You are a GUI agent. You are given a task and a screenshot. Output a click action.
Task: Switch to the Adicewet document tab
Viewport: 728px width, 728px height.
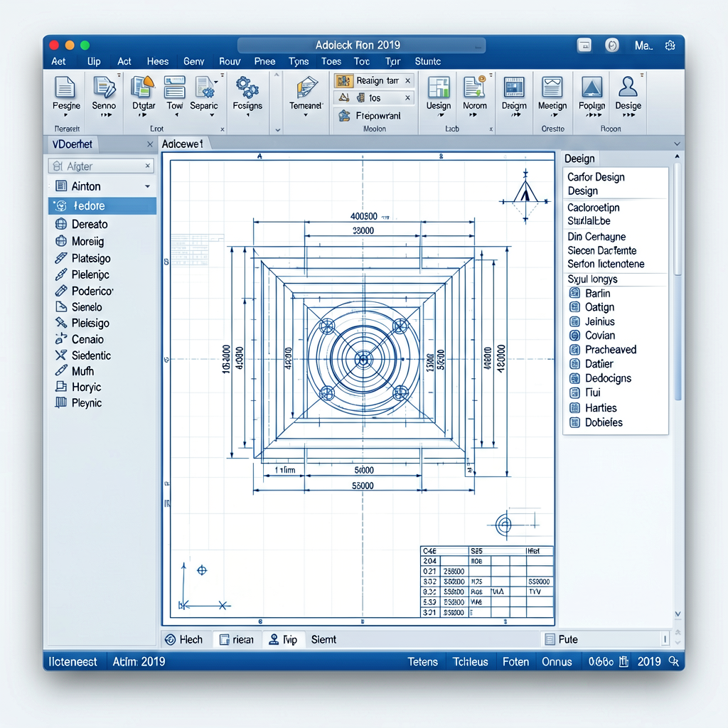point(183,144)
